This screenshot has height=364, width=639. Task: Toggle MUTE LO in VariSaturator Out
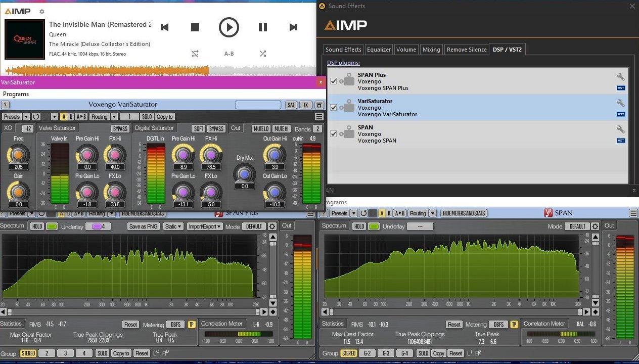click(261, 129)
